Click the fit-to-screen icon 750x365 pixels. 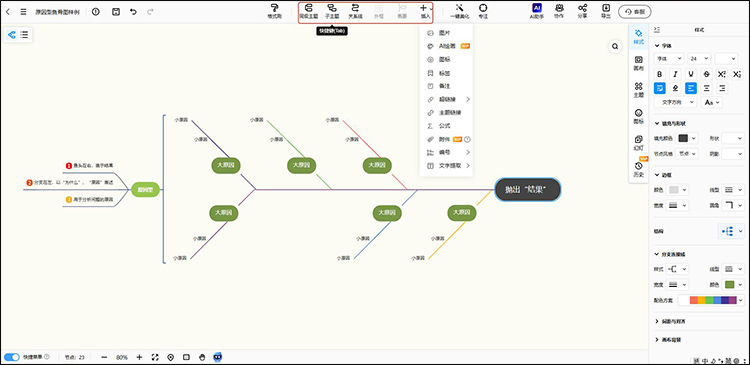tap(155, 357)
